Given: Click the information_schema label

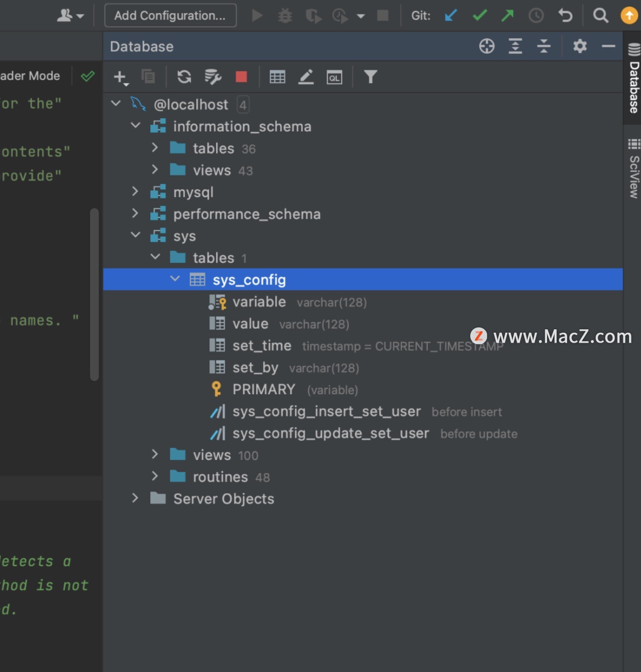Looking at the screenshot, I should [242, 126].
